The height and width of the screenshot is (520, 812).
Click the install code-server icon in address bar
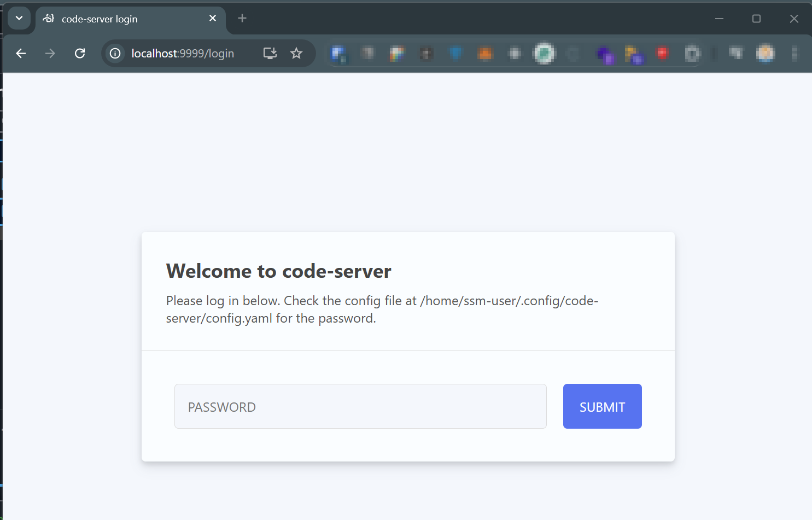270,53
